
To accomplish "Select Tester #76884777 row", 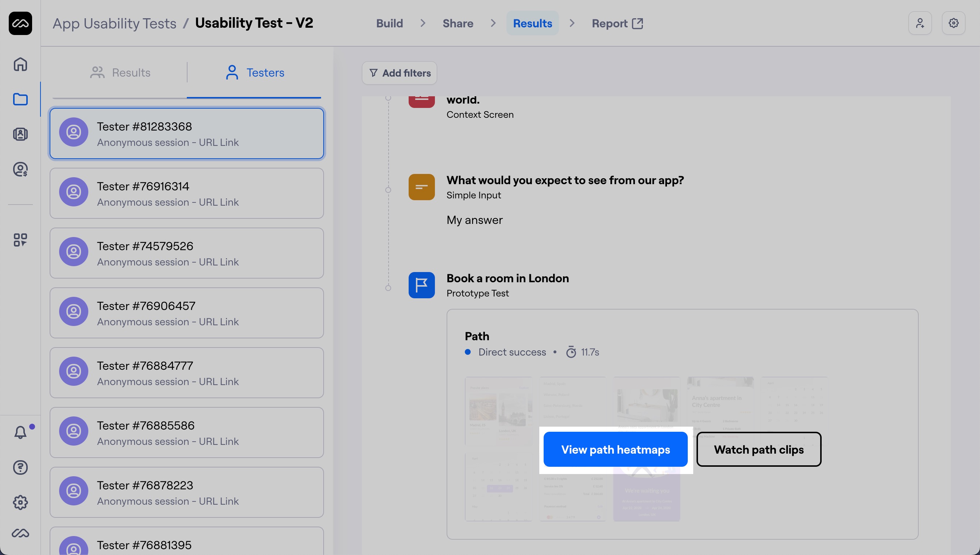I will [187, 373].
